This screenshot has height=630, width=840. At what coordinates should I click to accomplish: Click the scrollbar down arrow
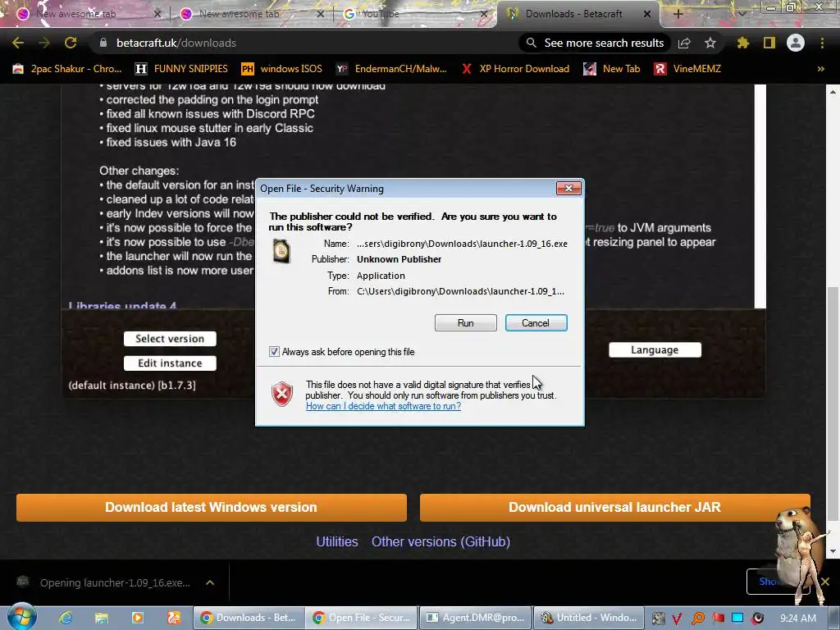(x=832, y=551)
